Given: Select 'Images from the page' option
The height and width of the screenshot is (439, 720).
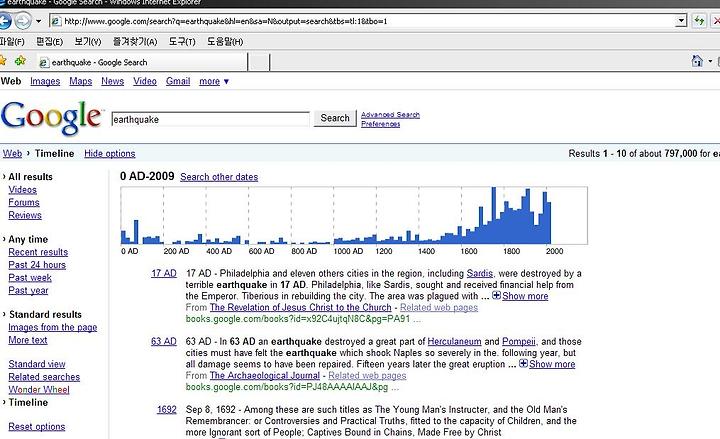Looking at the screenshot, I should (x=53, y=327).
